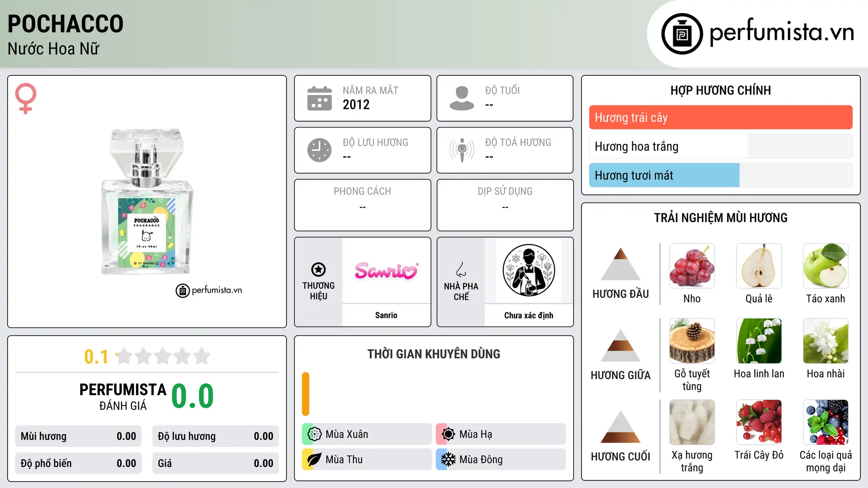The width and height of the screenshot is (868, 488).
Task: Click the Pochacco perfume bottle image
Action: pos(147,202)
